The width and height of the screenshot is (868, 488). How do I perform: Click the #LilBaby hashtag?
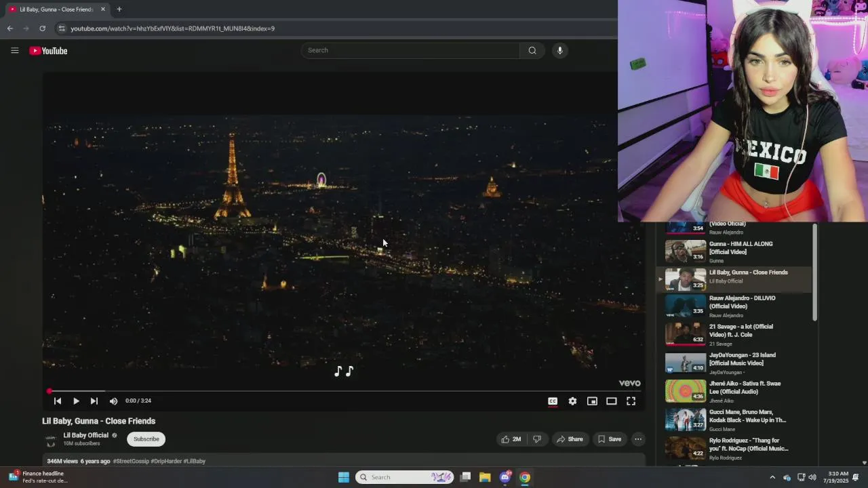(194, 461)
